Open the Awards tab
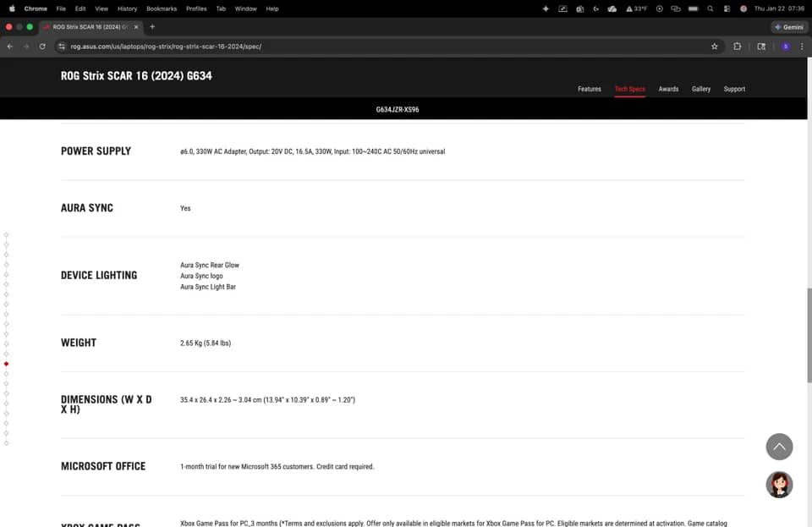Image resolution: width=812 pixels, height=527 pixels. tap(668, 89)
